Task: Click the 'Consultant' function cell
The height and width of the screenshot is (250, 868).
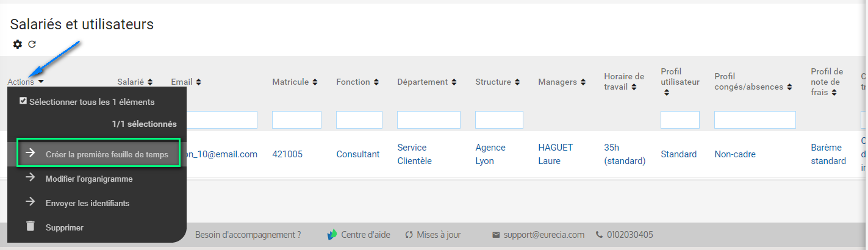Action: click(x=358, y=154)
